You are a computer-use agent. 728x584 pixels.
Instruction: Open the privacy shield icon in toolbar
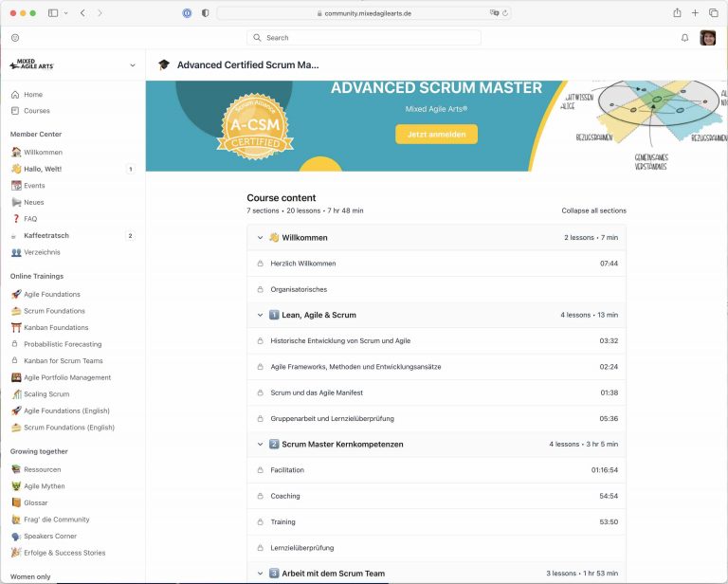[205, 13]
